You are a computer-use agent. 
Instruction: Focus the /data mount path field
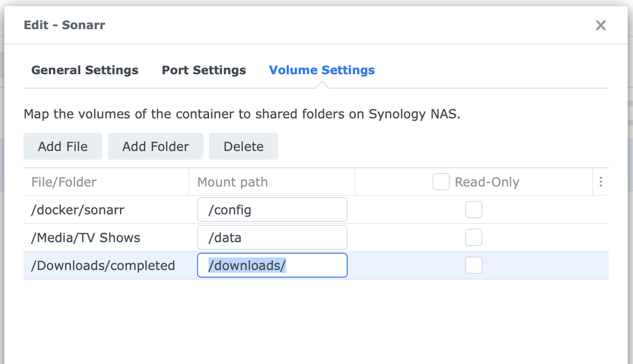pyautogui.click(x=272, y=238)
